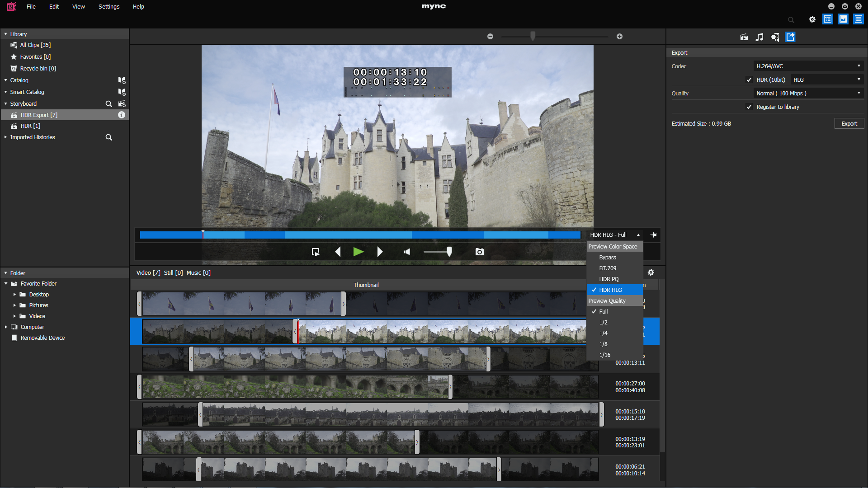
Task: Click the snapshot camera icon
Action: 480,252
